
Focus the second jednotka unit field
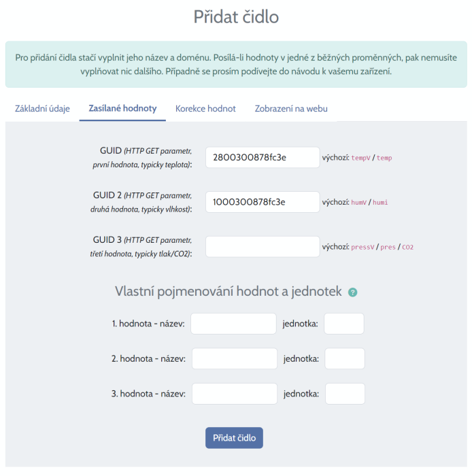[x=345, y=358]
